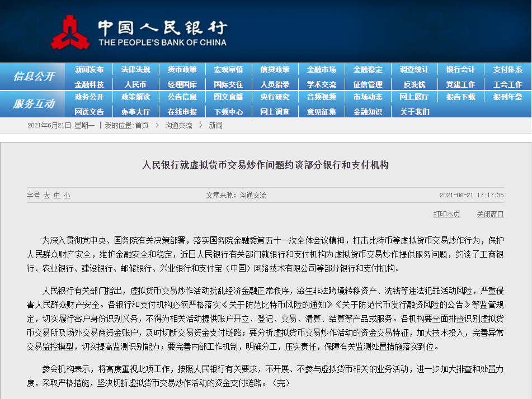Click 打印本页 to print page
Viewport: 532px width, 399px height.
(x=446, y=214)
